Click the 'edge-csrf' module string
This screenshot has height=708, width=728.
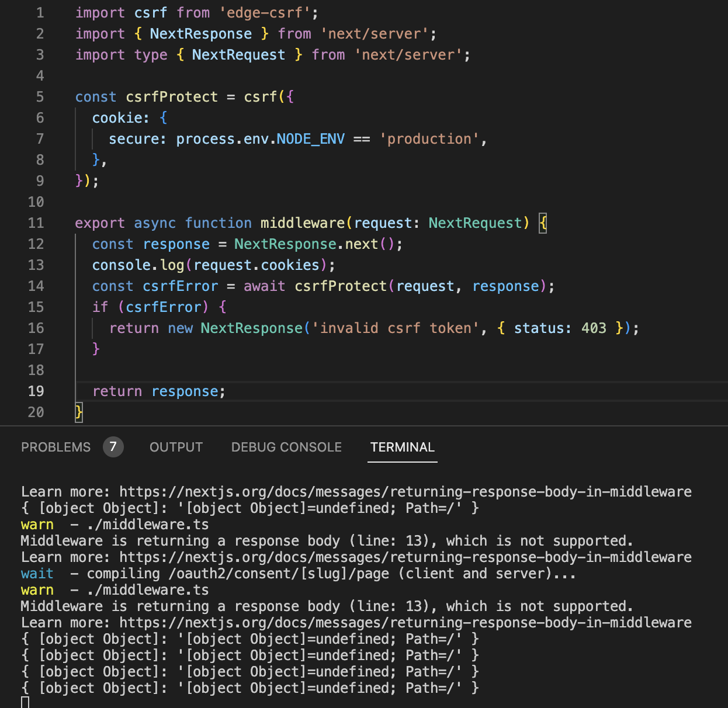(x=266, y=12)
